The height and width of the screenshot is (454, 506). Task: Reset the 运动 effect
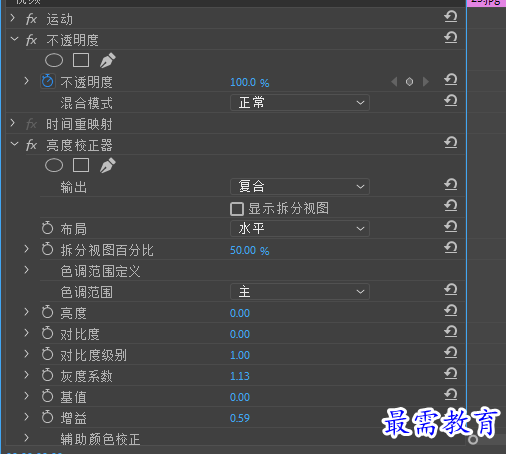[x=451, y=16]
